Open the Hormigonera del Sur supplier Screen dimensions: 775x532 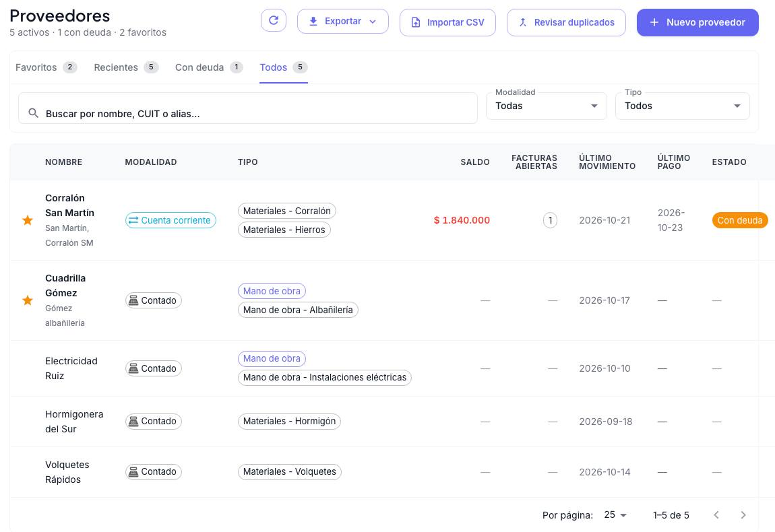pos(74,422)
